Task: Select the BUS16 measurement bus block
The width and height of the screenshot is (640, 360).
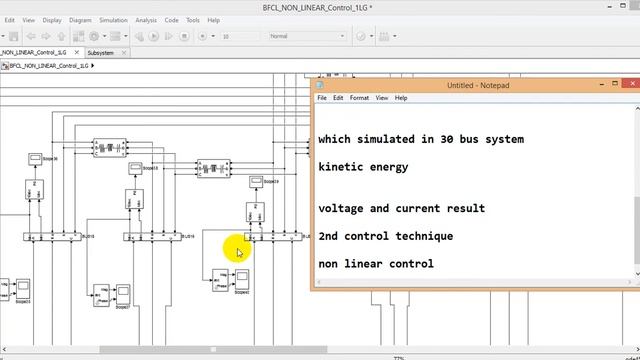Action: point(153,237)
